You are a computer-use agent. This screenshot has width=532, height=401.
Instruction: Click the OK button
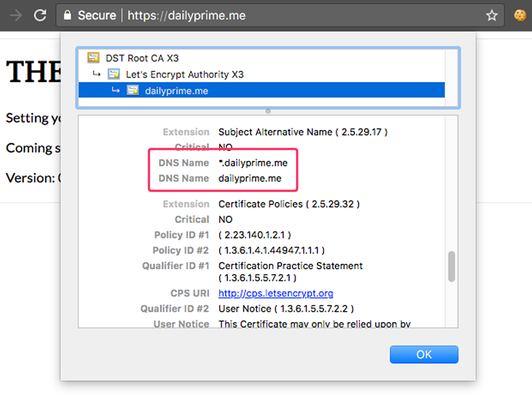click(424, 354)
